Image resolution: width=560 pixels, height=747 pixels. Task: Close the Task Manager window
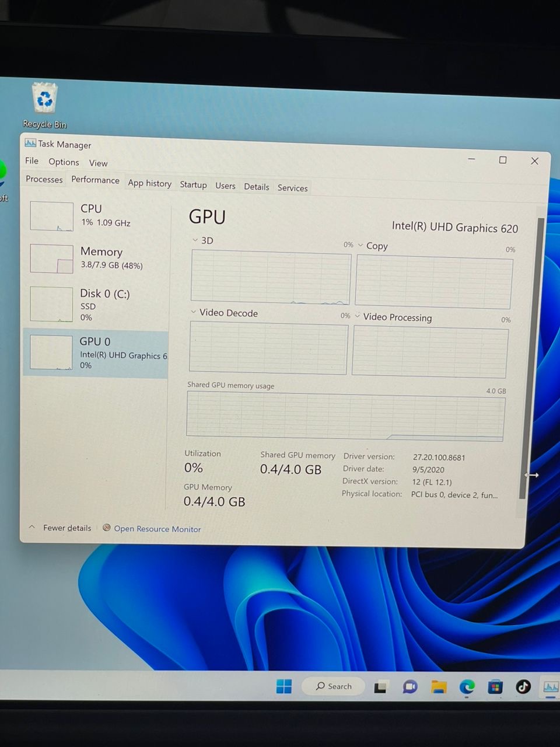tap(534, 161)
